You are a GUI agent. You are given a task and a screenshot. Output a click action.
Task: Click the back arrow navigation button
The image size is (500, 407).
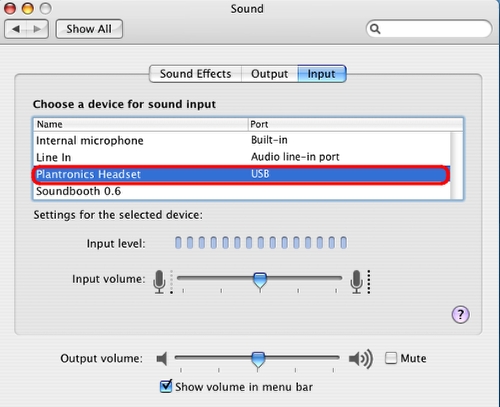click(x=15, y=29)
